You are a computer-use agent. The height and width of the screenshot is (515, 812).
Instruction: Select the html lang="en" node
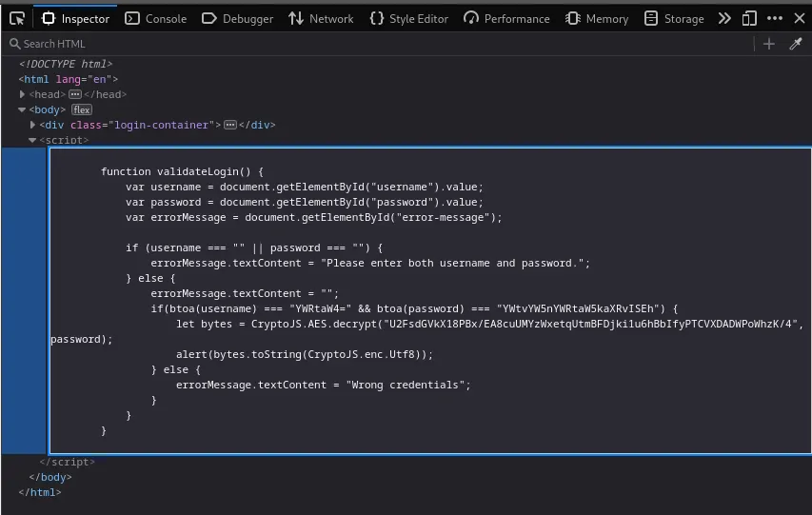click(x=69, y=79)
